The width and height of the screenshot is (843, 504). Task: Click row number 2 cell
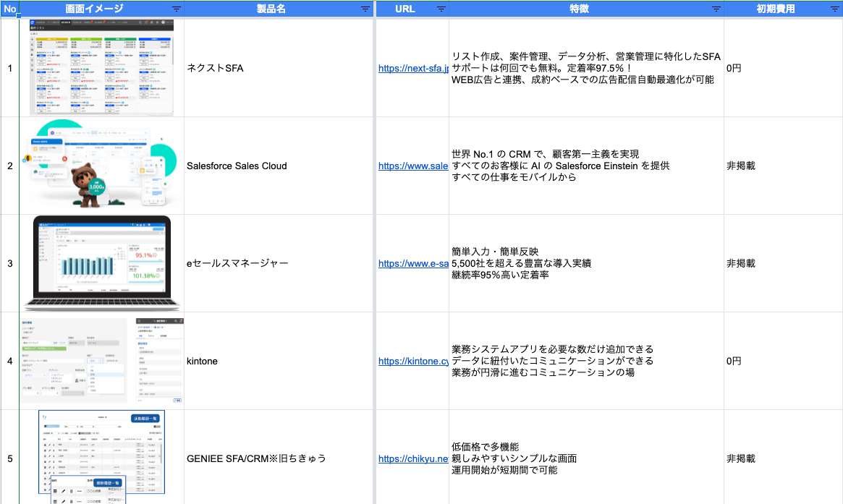coord(9,166)
